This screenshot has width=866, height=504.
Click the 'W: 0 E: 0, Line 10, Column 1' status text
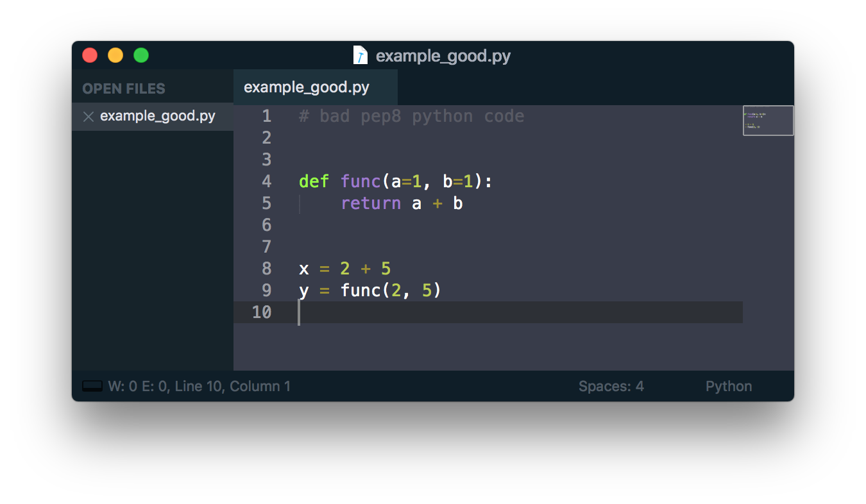(199, 386)
